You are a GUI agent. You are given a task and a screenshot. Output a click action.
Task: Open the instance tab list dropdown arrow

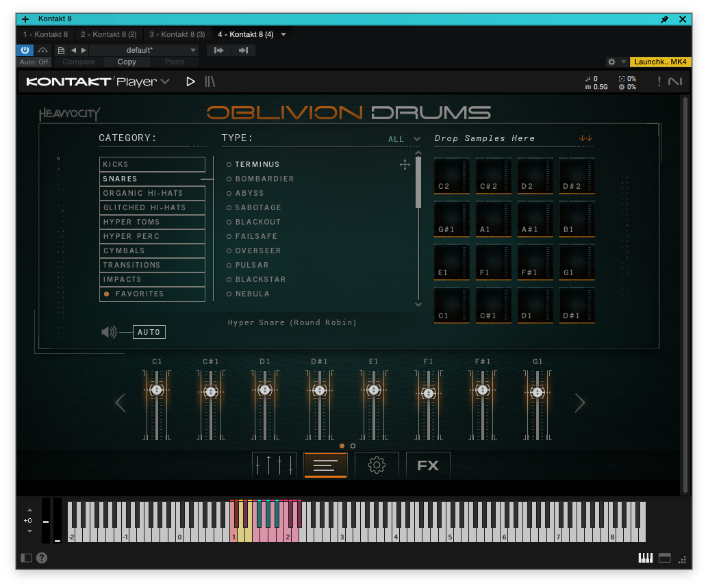tap(283, 34)
